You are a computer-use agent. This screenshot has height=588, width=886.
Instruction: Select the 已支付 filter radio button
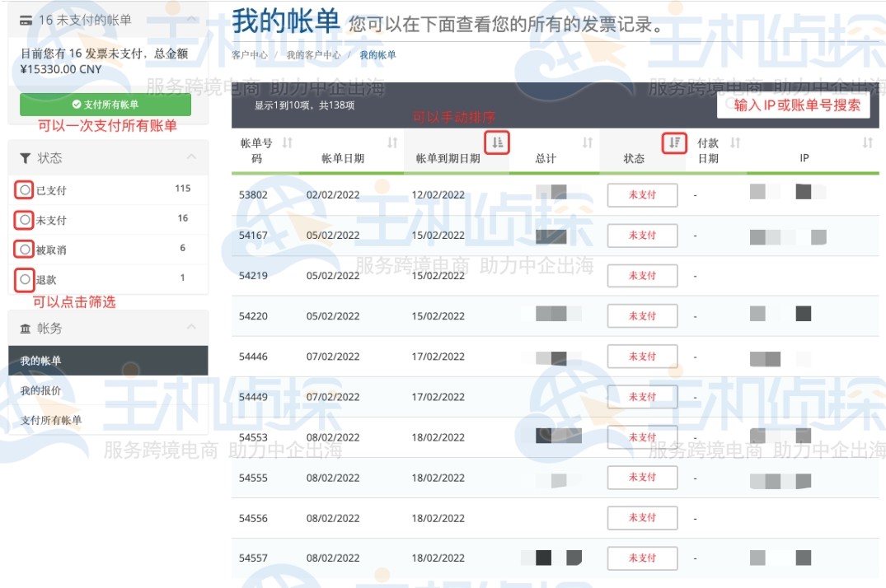click(x=24, y=189)
